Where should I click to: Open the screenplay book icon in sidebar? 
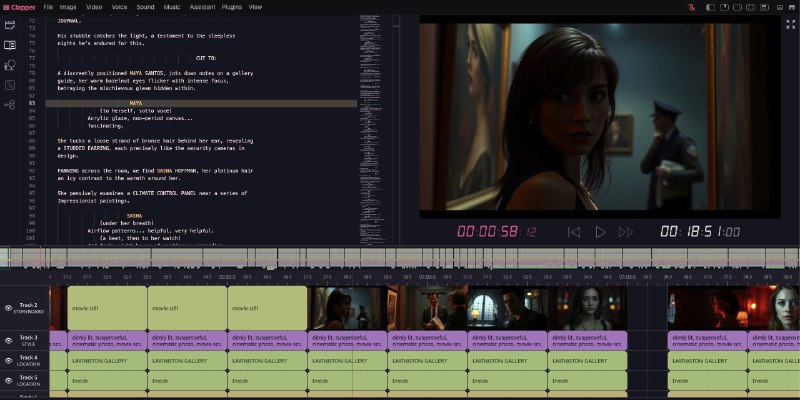coord(10,45)
